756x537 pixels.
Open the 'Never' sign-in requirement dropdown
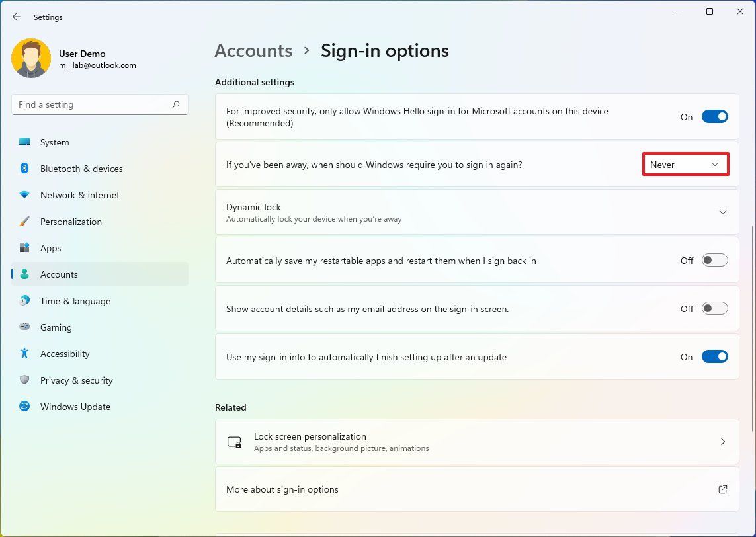[x=685, y=164]
